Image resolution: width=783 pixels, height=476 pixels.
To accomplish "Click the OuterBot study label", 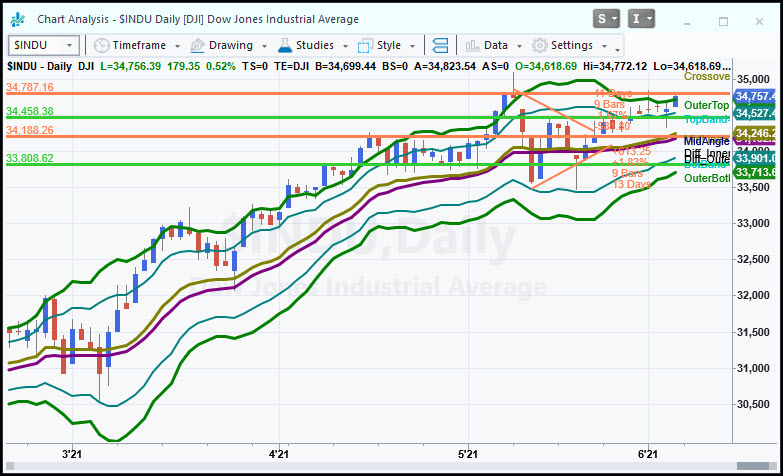I will (707, 178).
